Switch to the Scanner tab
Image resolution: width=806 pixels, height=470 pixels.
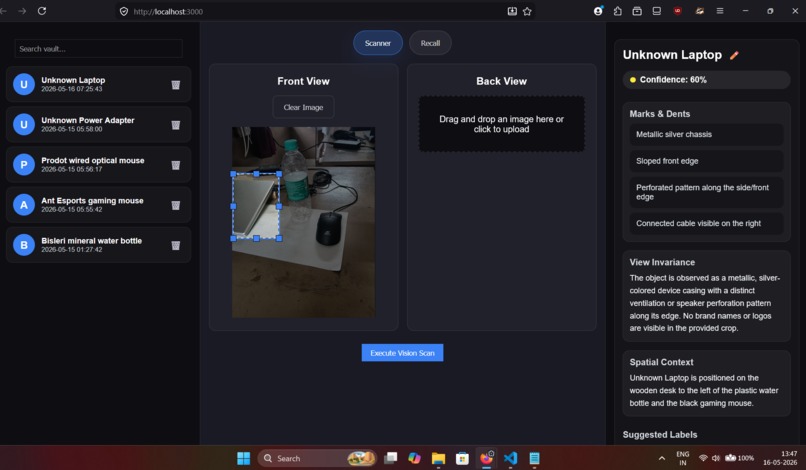[x=378, y=43]
